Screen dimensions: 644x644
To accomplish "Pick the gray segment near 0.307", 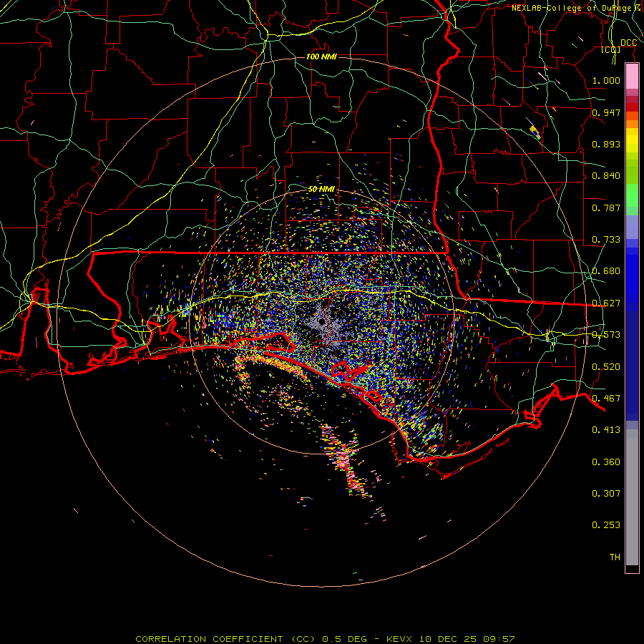I will 632,497.
